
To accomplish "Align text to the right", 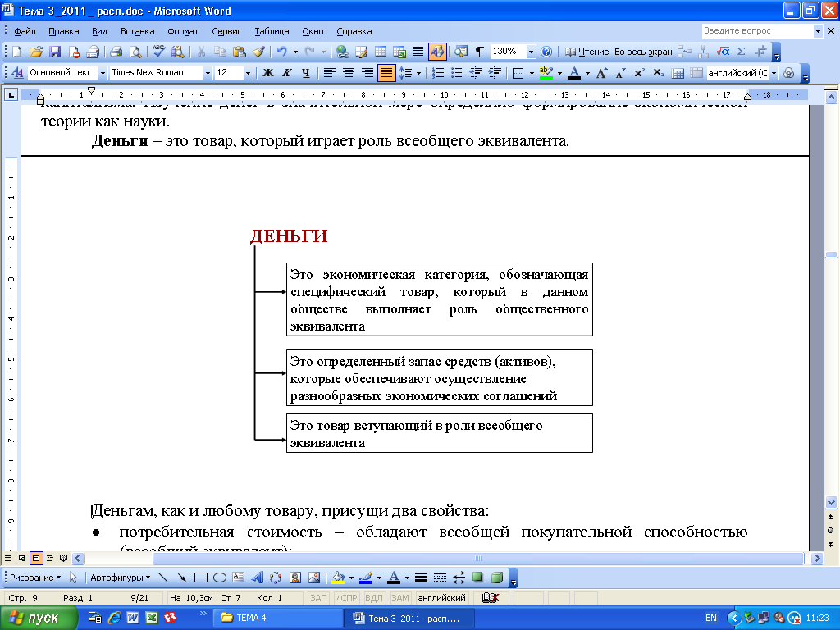I will [x=367, y=73].
